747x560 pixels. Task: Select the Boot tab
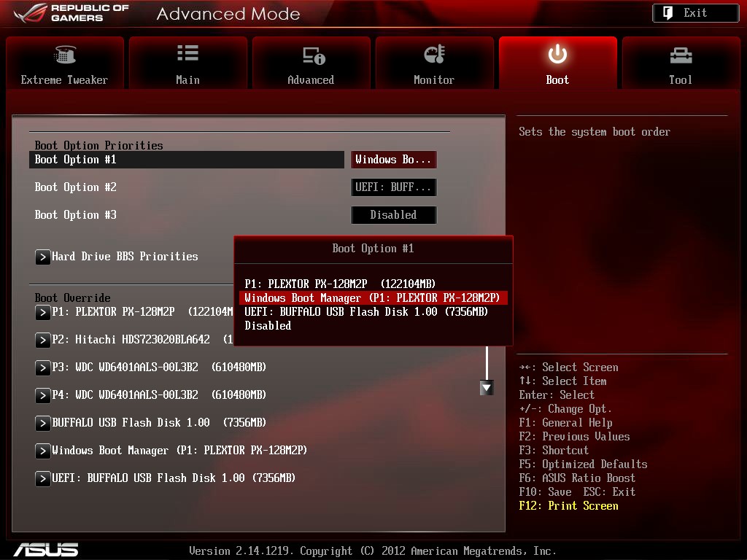click(558, 63)
